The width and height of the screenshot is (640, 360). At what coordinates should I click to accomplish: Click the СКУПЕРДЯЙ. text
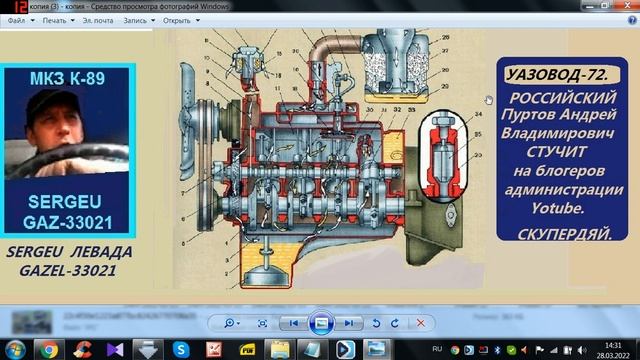565,234
